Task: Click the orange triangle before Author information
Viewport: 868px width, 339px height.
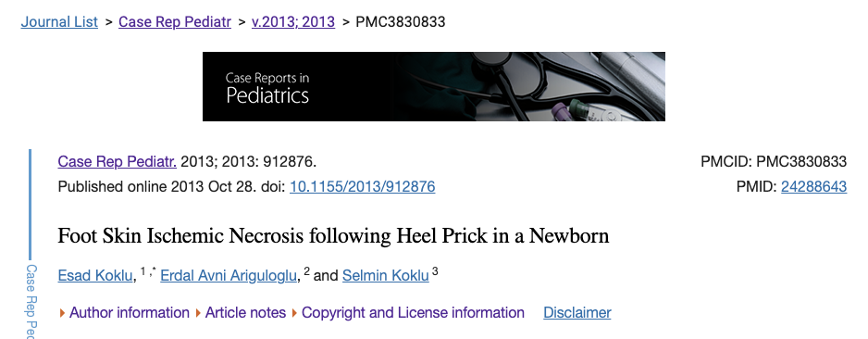Action: (63, 313)
